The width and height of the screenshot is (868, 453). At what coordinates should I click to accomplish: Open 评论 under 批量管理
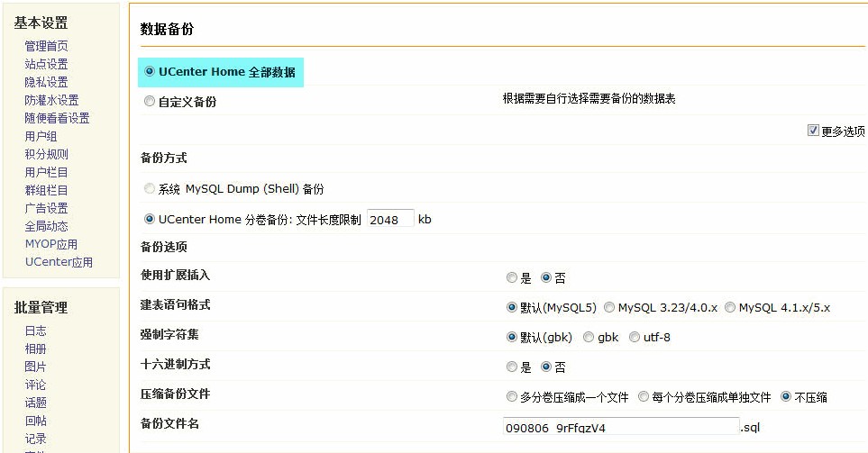pos(35,385)
